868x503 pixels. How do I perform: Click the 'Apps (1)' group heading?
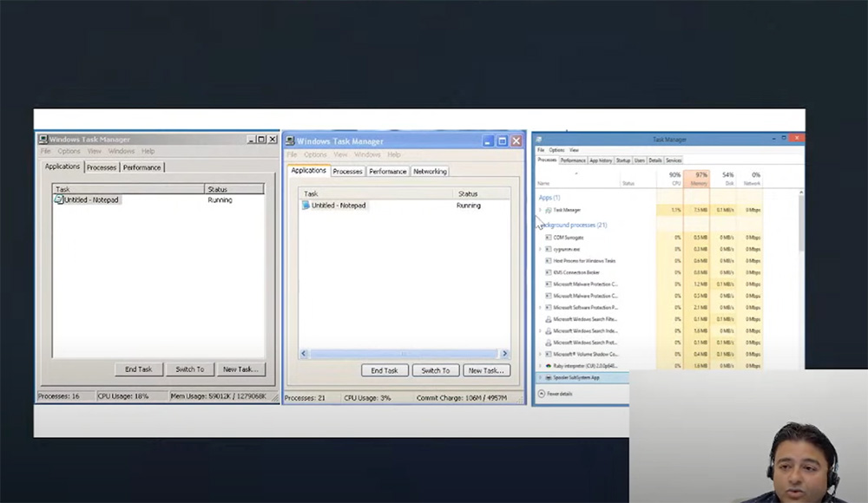point(549,198)
